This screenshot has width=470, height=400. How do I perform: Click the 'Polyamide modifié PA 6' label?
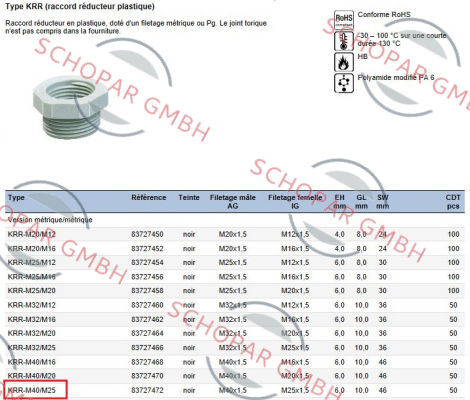396,77
